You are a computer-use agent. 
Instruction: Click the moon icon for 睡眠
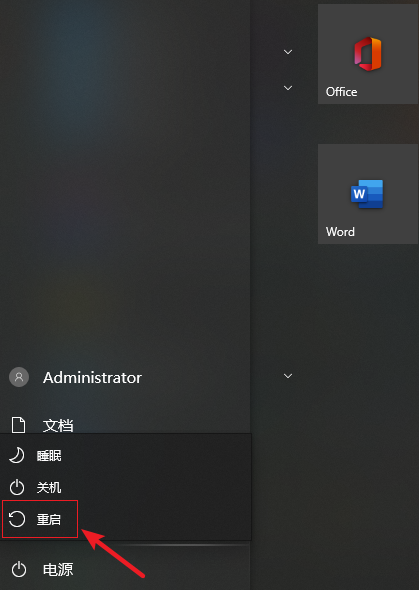[x=17, y=456]
